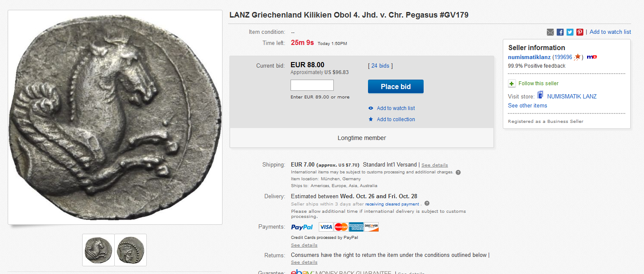Share this listing on Facebook
The image size is (644, 274).
click(560, 32)
